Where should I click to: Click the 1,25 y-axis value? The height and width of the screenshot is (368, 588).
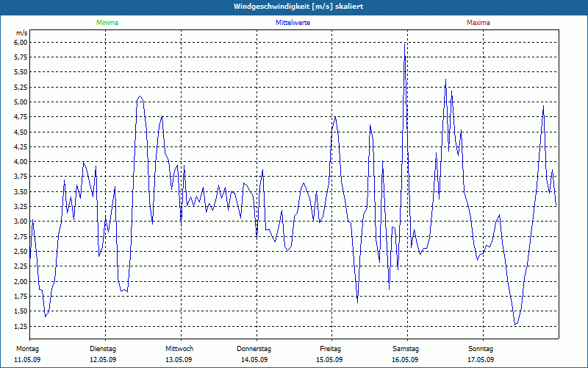click(21, 326)
